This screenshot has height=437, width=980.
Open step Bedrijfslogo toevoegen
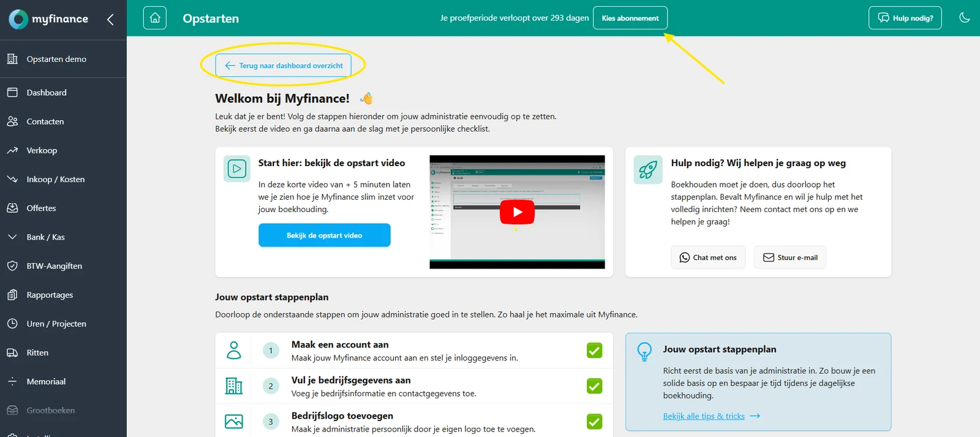coord(414,422)
